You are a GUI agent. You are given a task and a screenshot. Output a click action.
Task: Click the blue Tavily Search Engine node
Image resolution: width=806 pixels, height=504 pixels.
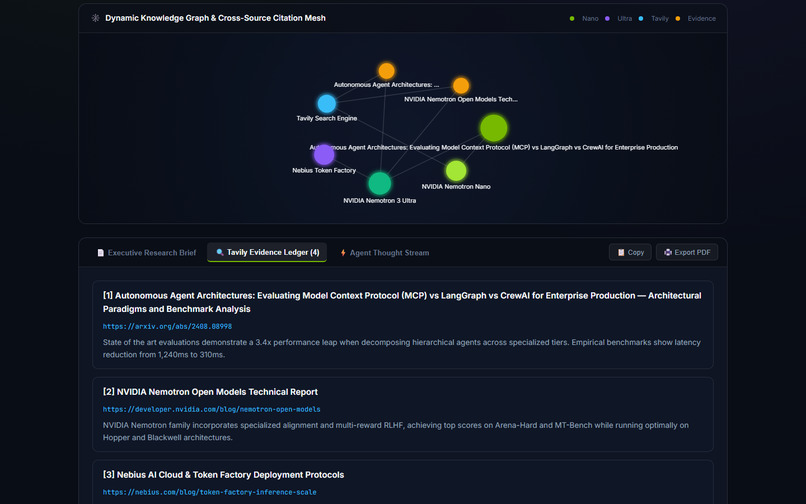click(326, 104)
